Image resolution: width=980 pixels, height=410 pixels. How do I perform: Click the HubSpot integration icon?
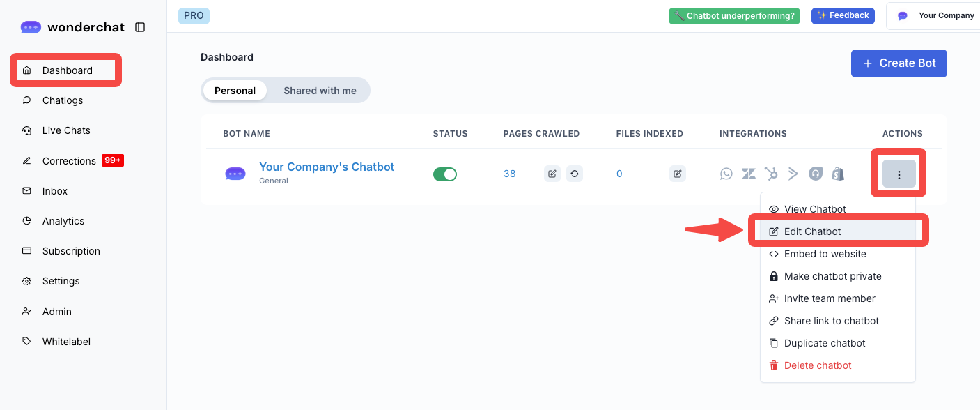coord(771,174)
